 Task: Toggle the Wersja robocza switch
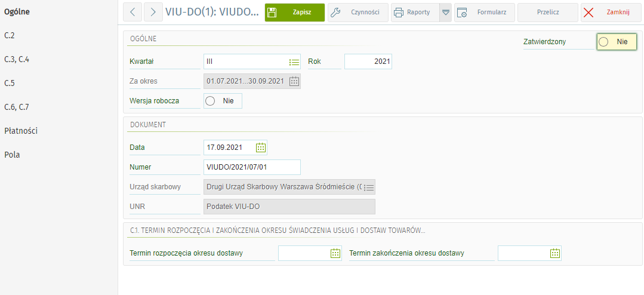point(223,101)
